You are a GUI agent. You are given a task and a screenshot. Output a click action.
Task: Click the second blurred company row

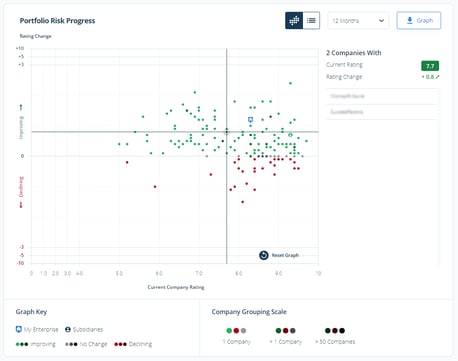click(x=382, y=112)
